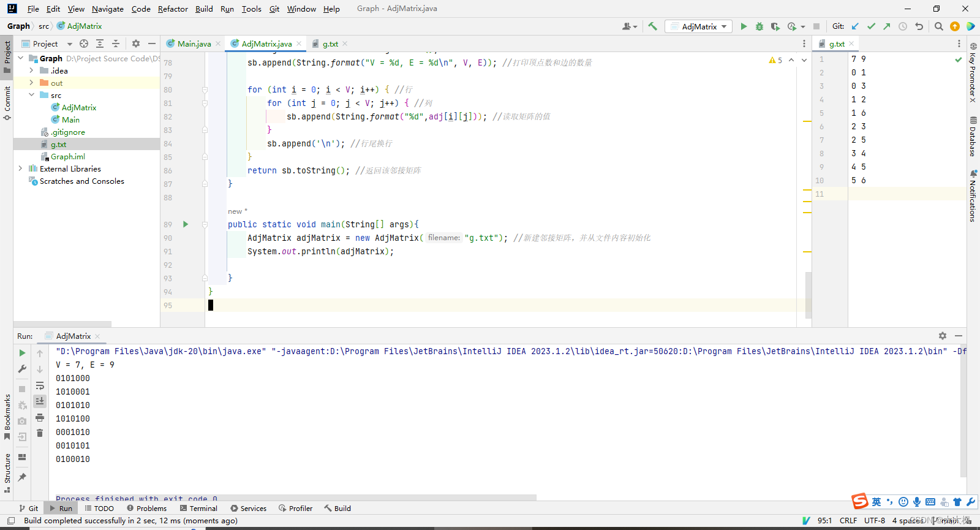980x530 pixels.
Task: Run with Coverage from the toolbar
Action: click(775, 26)
